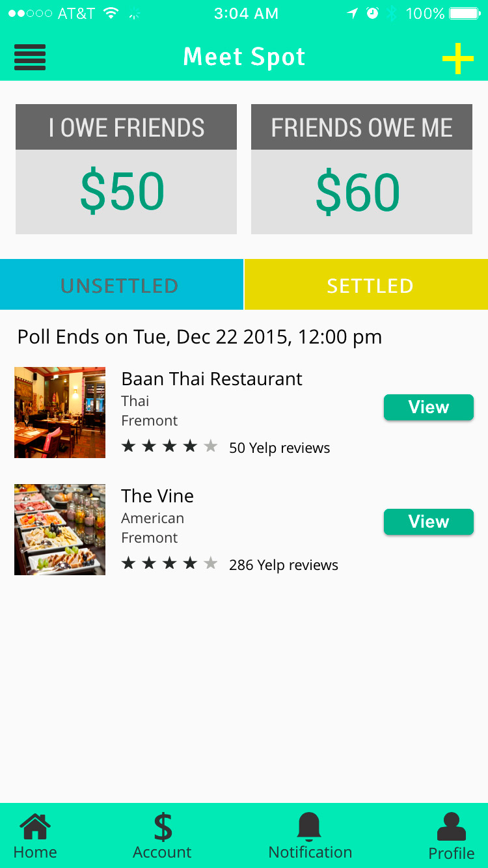
Task: Tap the Baan Thai Restaurant photo
Action: coord(60,413)
